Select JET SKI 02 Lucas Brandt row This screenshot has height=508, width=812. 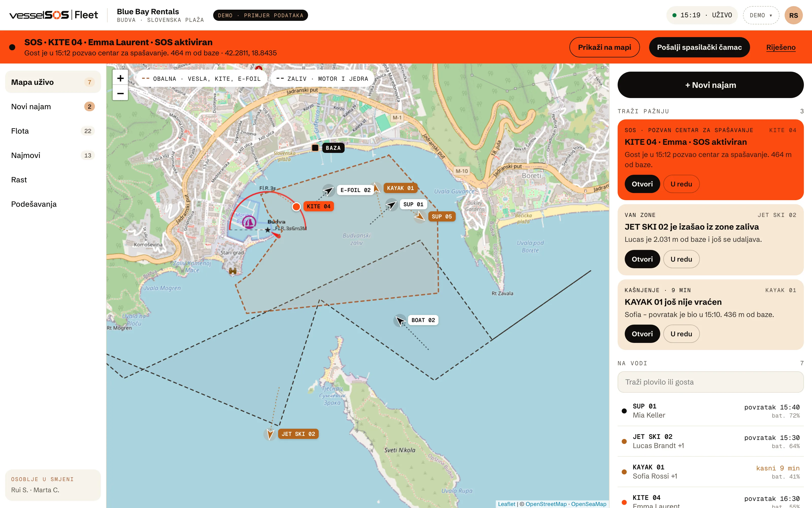click(x=710, y=441)
